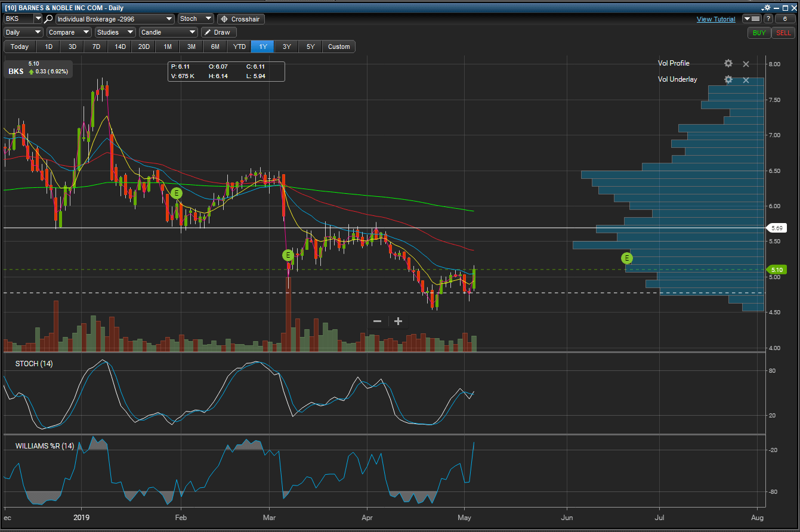Toggle the Crosshair cursor mode

pyautogui.click(x=241, y=19)
